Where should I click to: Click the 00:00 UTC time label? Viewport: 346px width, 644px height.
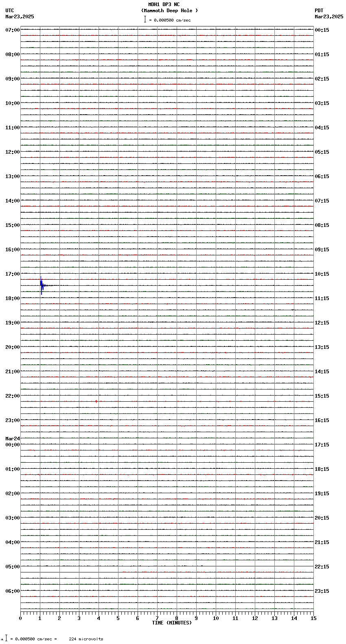13,445
